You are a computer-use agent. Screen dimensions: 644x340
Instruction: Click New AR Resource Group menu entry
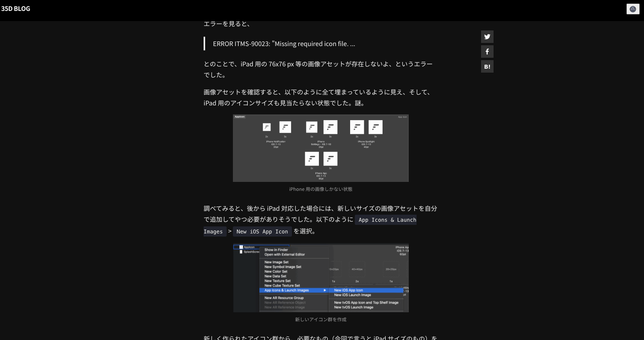284,298
